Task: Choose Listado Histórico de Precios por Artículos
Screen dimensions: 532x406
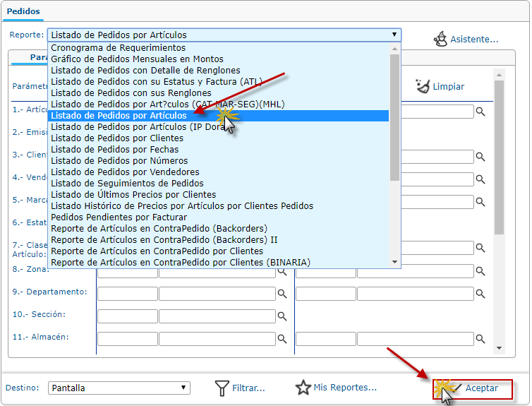Action: point(219,206)
